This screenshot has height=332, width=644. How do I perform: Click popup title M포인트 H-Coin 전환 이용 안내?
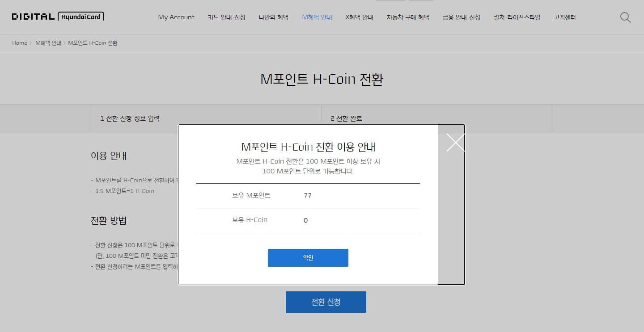(308, 147)
